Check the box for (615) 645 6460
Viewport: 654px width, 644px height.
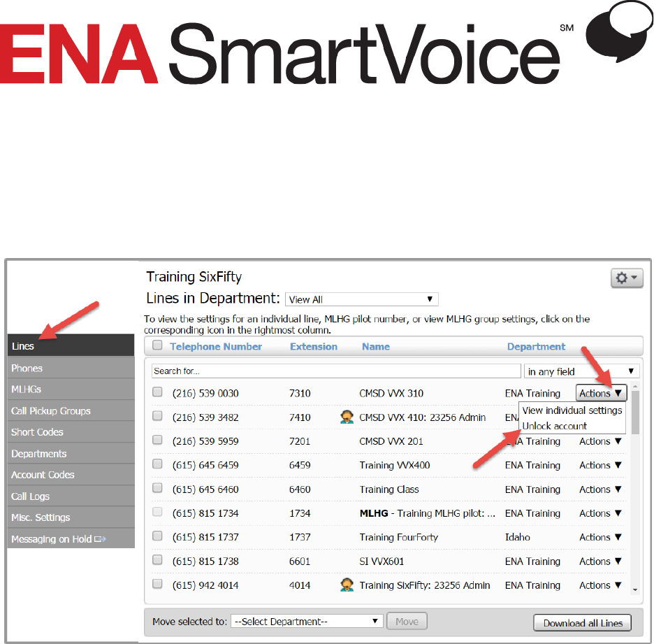point(157,488)
